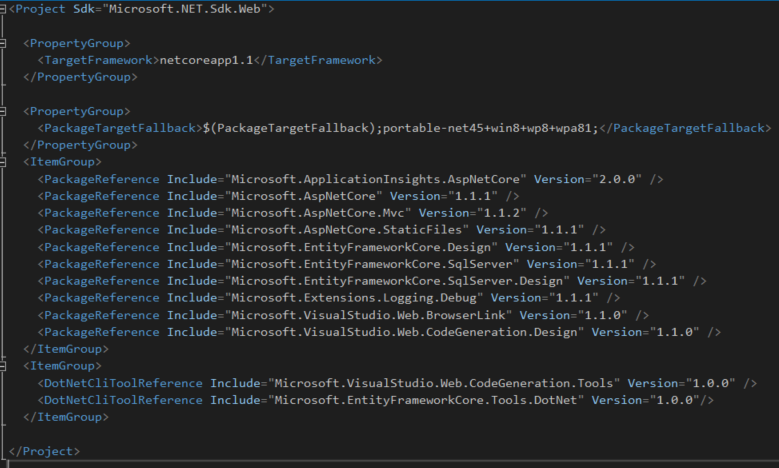Click the version "1.1.2" value
779x468 pixels.
click(x=501, y=213)
